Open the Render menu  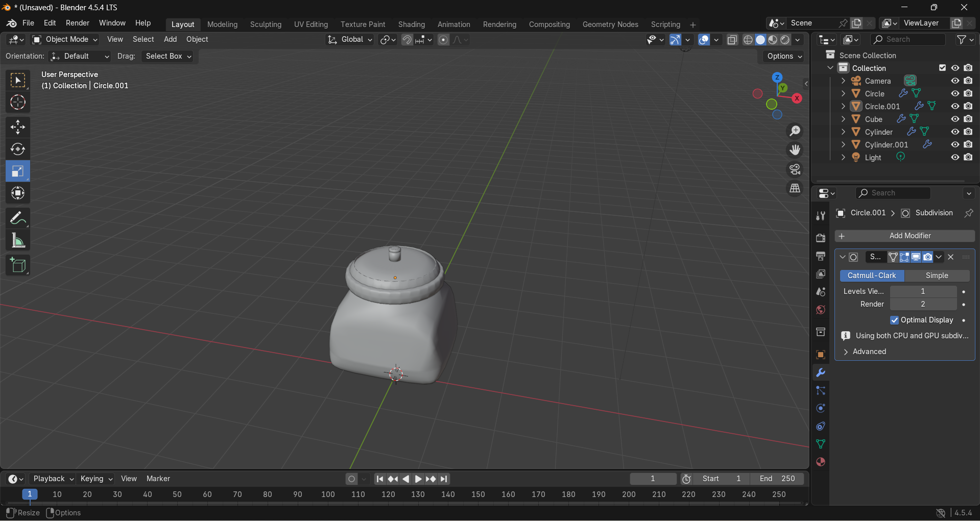tap(77, 23)
